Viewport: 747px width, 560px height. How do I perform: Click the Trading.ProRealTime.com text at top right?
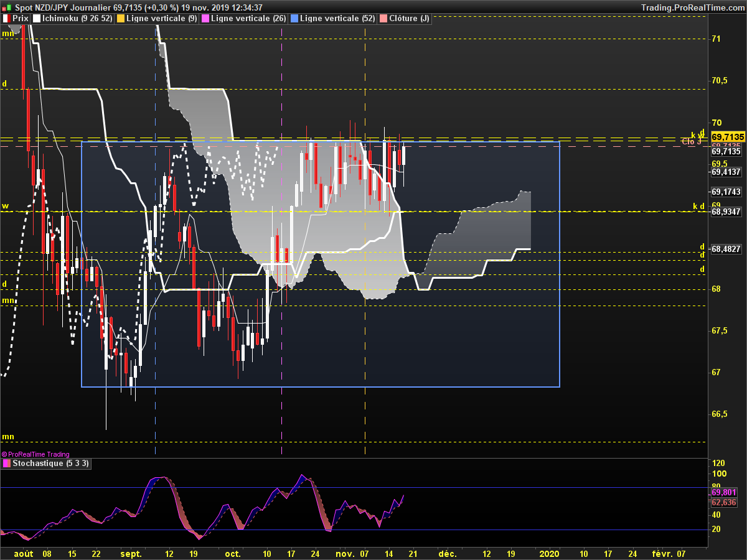click(692, 7)
